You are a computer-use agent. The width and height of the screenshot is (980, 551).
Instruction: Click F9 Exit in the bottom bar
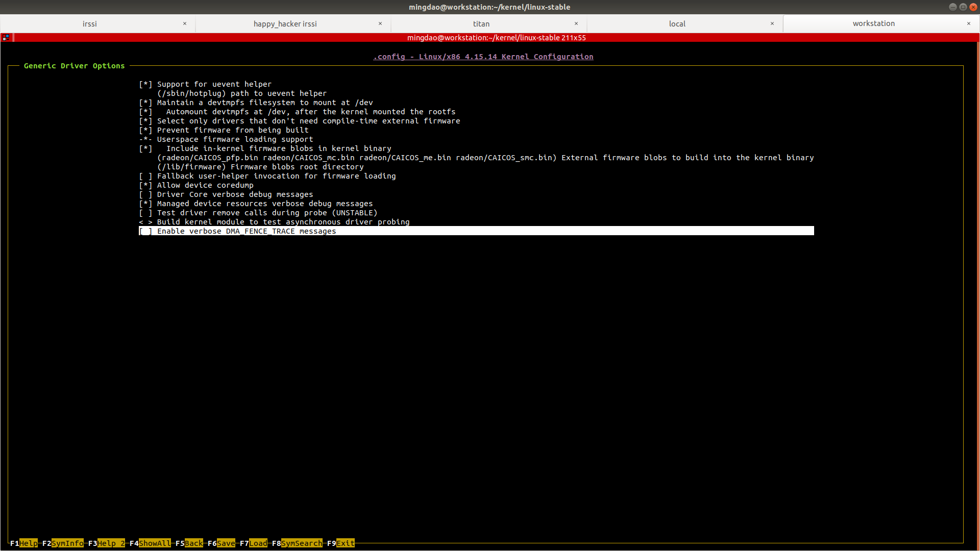tap(341, 543)
